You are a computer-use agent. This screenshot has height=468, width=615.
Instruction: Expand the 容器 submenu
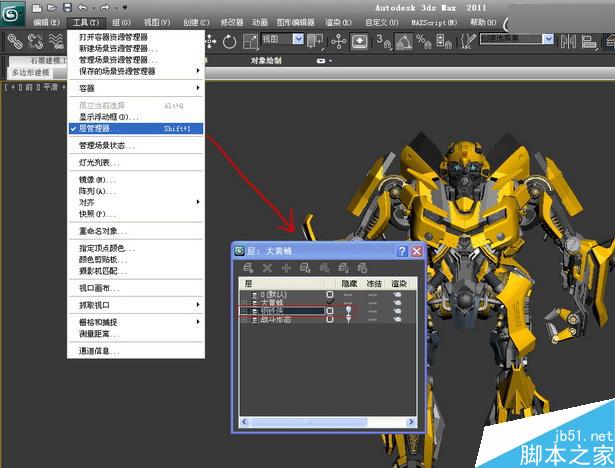click(x=136, y=88)
